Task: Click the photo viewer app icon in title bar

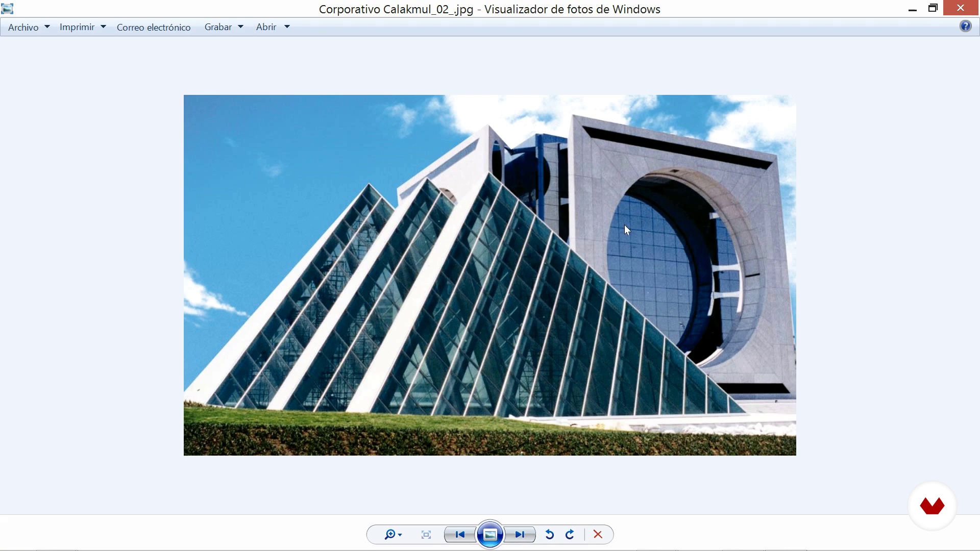Action: click(7, 8)
